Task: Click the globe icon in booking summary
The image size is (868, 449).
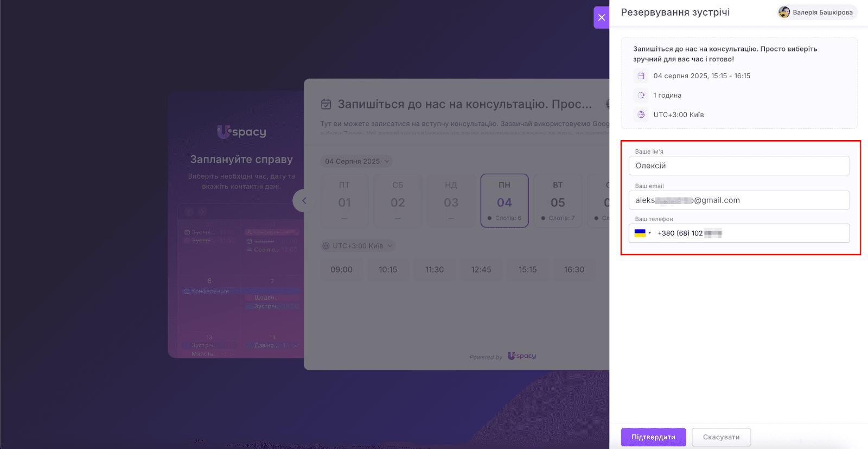Action: click(x=641, y=115)
